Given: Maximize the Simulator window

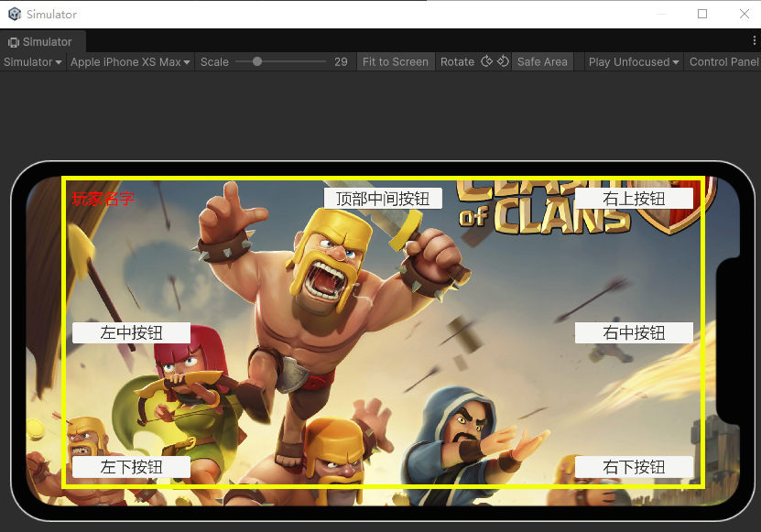Looking at the screenshot, I should click(702, 14).
